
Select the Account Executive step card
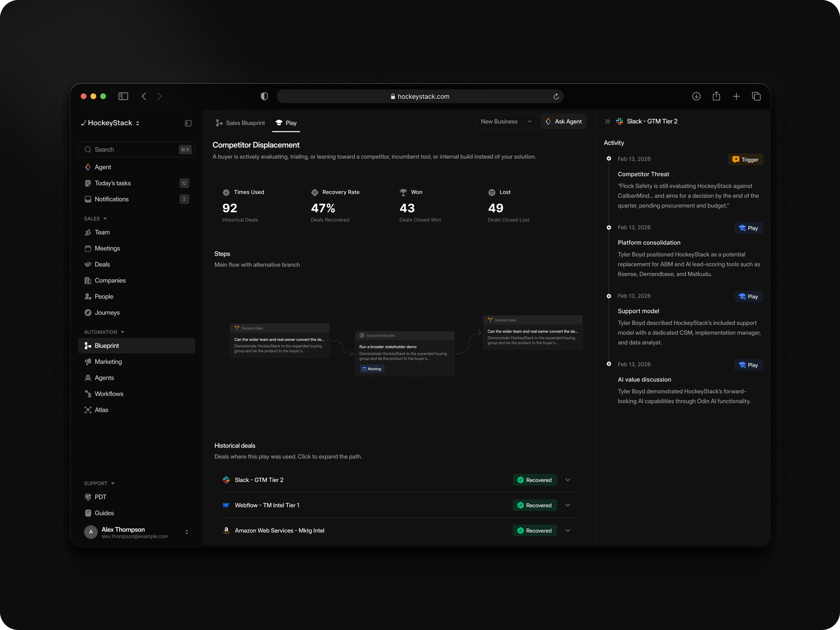(x=405, y=353)
